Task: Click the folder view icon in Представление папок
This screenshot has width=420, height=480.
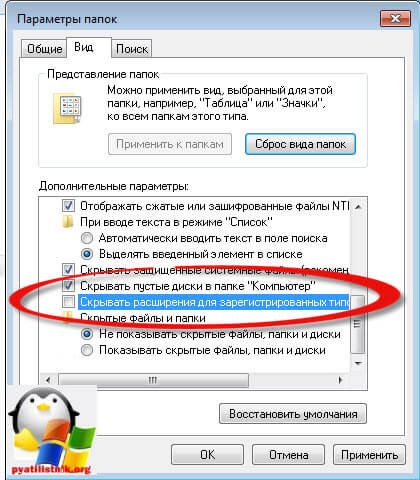Action: coord(67,109)
